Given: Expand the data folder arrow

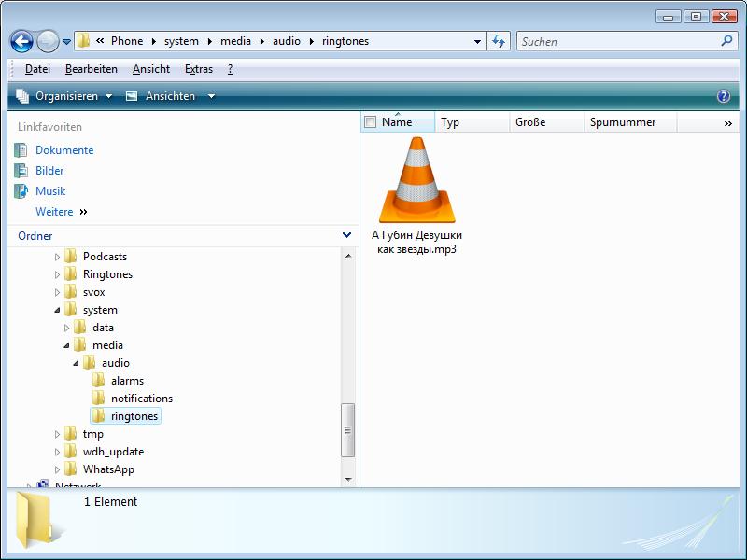Looking at the screenshot, I should click(66, 328).
